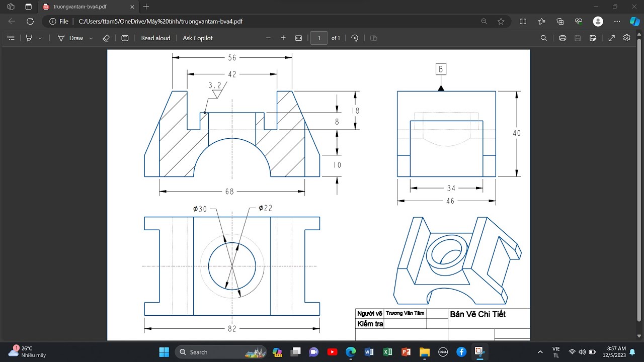Open the weather widget
The height and width of the screenshot is (362, 644).
(x=27, y=351)
